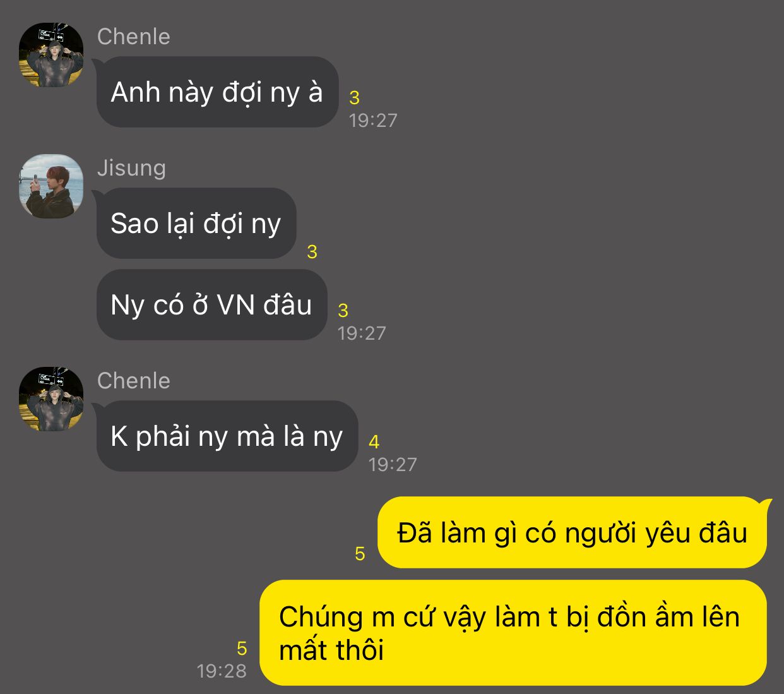This screenshot has width=784, height=694.
Task: Tap unread count 3 beside "Sao lại đợi ny"
Action: [312, 252]
